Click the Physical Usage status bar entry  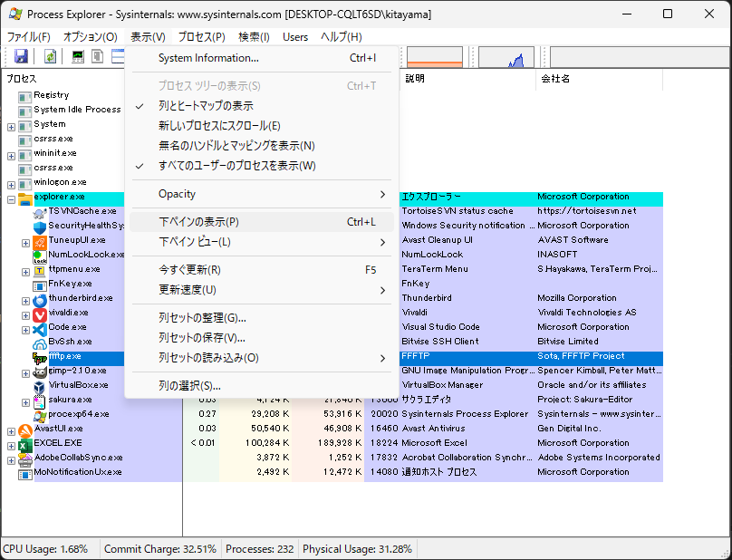(x=357, y=549)
